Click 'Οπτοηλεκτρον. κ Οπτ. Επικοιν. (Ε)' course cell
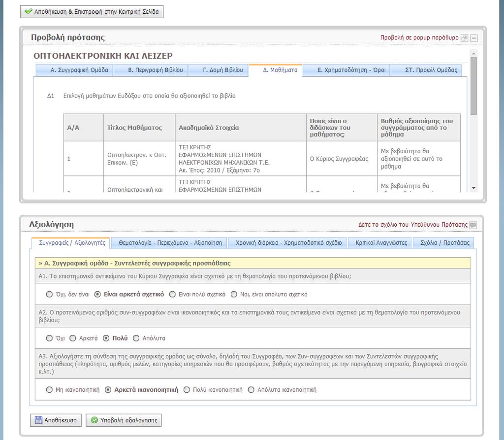The height and width of the screenshot is (440, 504). pyautogui.click(x=139, y=159)
